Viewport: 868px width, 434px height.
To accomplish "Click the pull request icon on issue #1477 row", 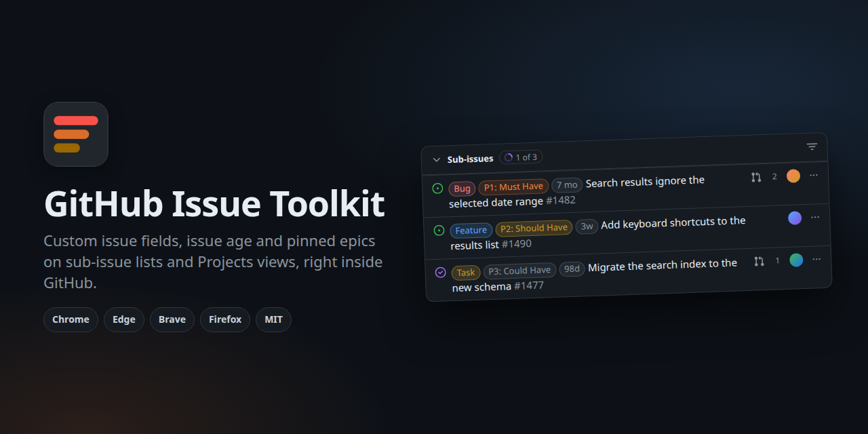I will (759, 261).
